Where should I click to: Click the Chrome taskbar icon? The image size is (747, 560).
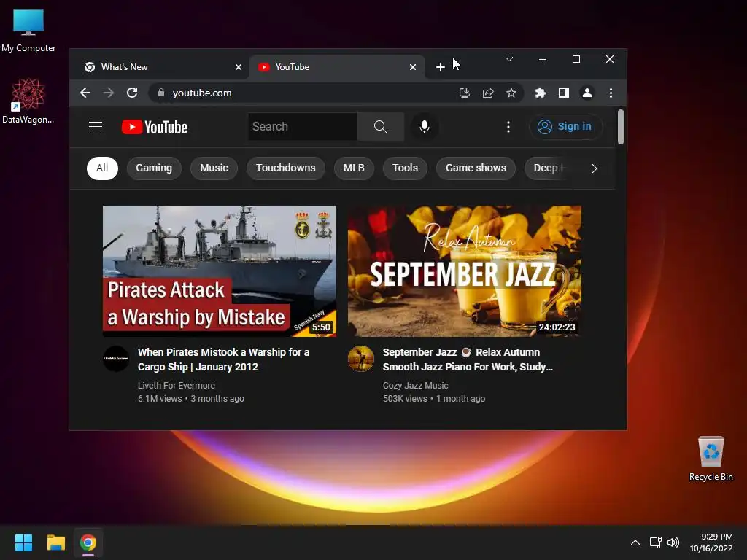click(x=88, y=542)
